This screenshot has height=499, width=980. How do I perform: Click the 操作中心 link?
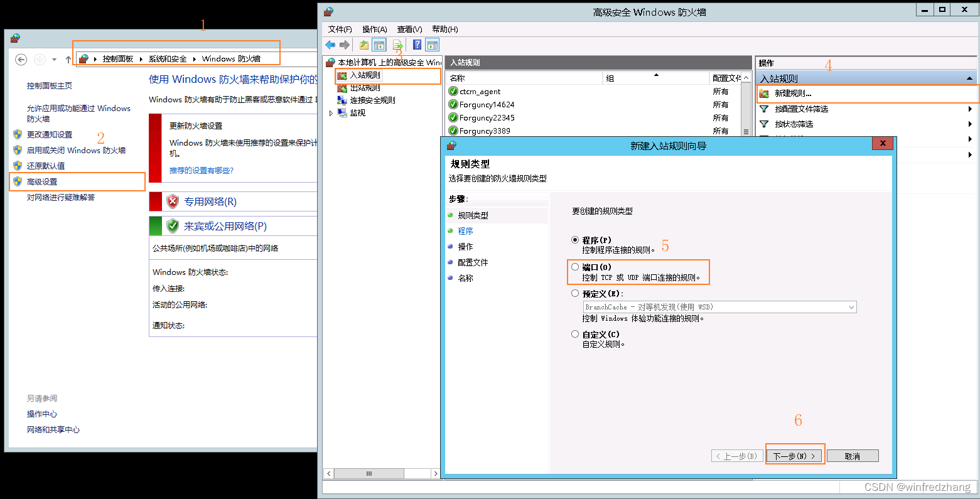coord(42,414)
